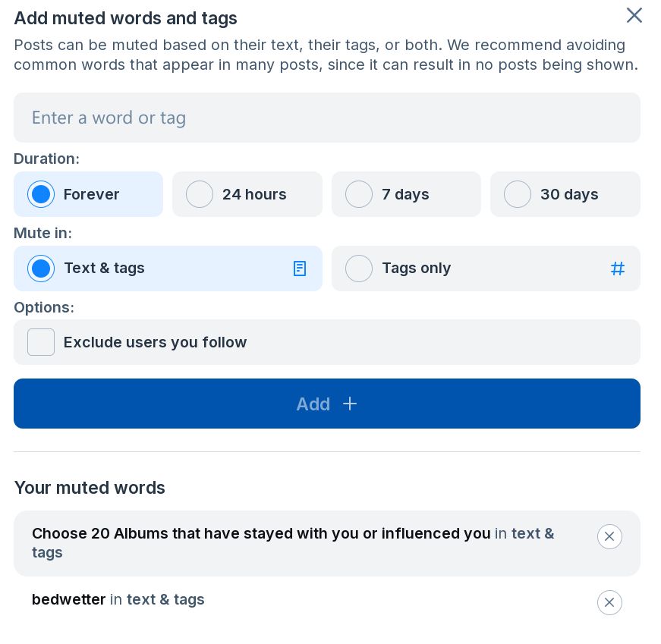Select the Forever duration radio button

41,194
